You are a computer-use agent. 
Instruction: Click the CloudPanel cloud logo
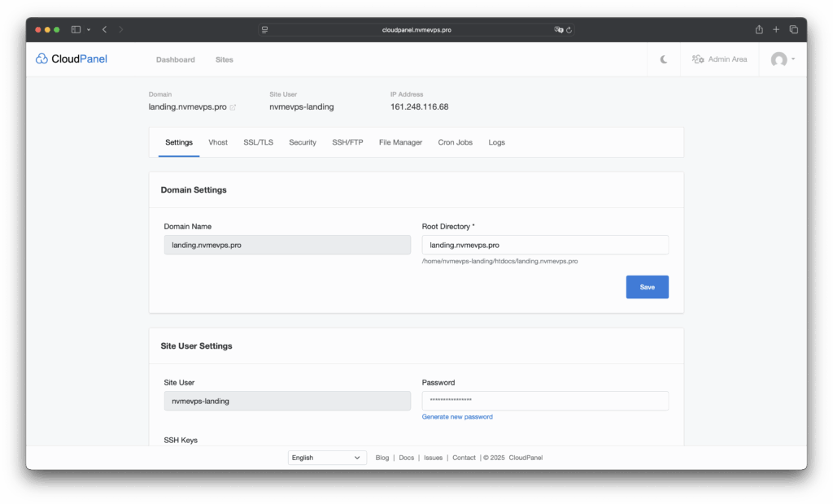point(41,59)
